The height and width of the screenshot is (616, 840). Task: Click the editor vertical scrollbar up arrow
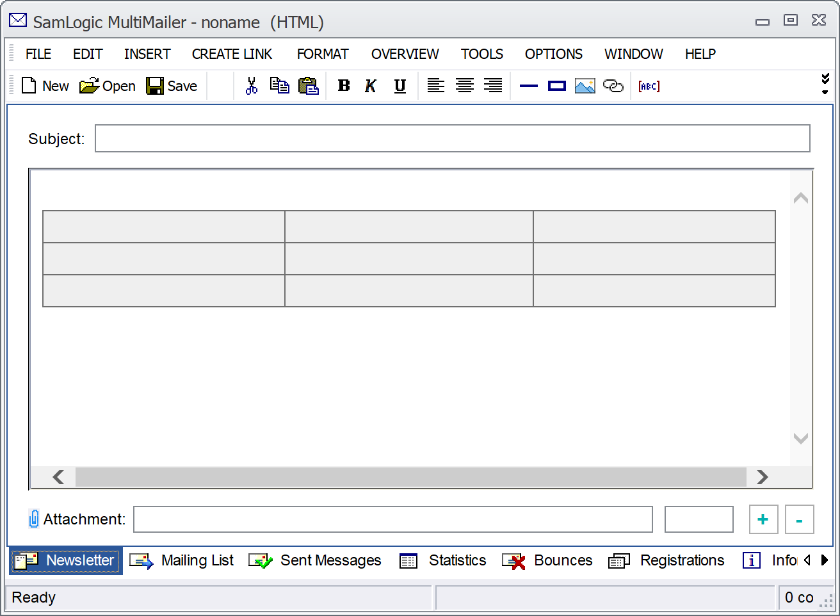[x=801, y=198]
